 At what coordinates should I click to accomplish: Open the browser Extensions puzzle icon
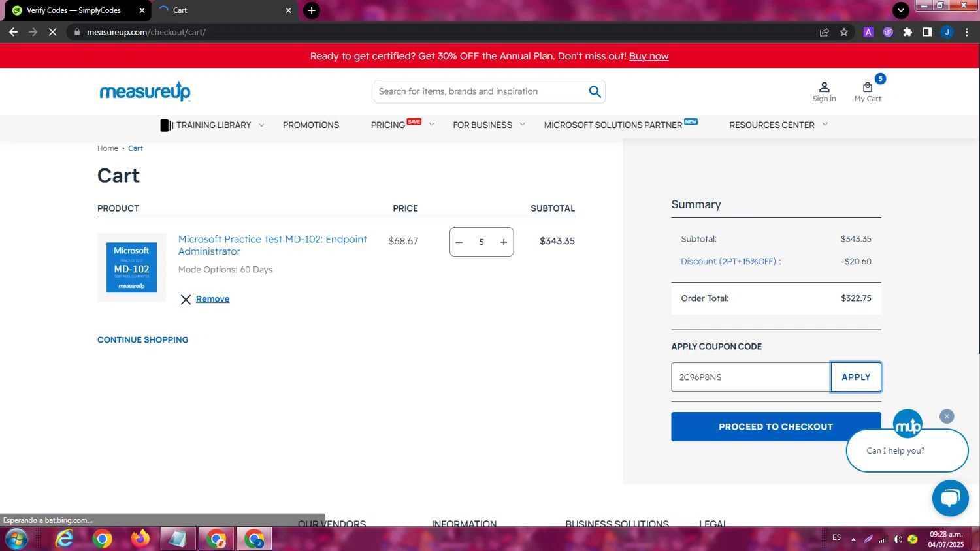pos(907,32)
